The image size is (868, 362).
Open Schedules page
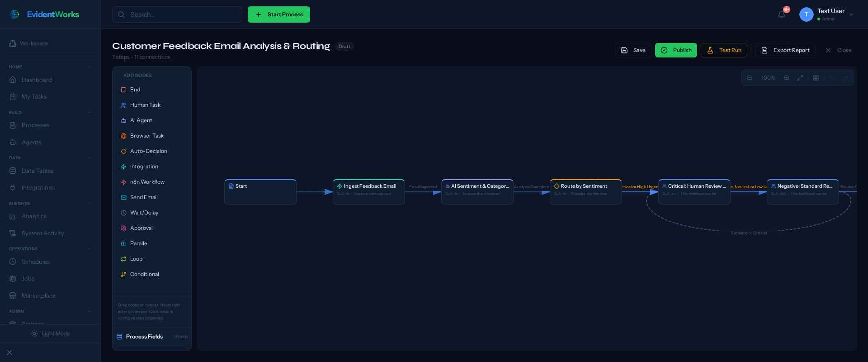click(50, 262)
